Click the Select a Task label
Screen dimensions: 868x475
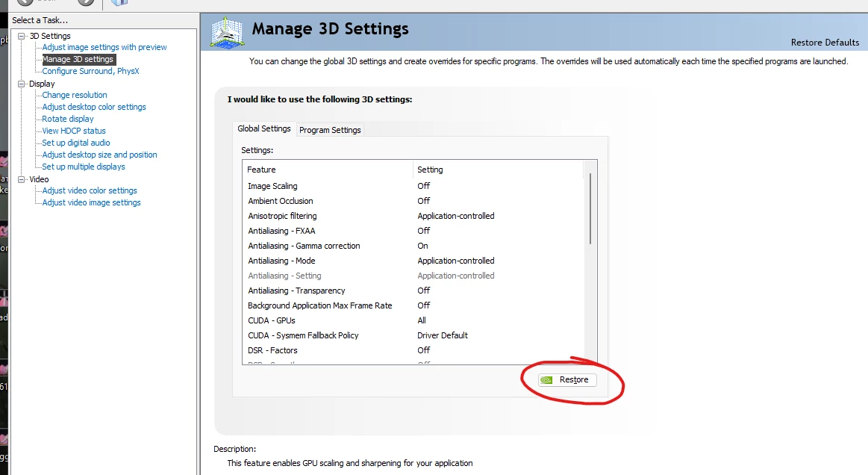point(40,20)
